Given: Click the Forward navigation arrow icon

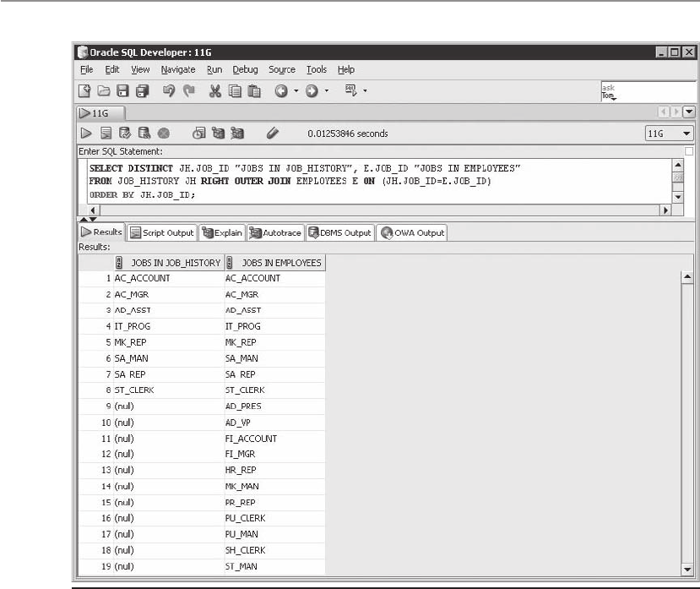Looking at the screenshot, I should [x=312, y=91].
